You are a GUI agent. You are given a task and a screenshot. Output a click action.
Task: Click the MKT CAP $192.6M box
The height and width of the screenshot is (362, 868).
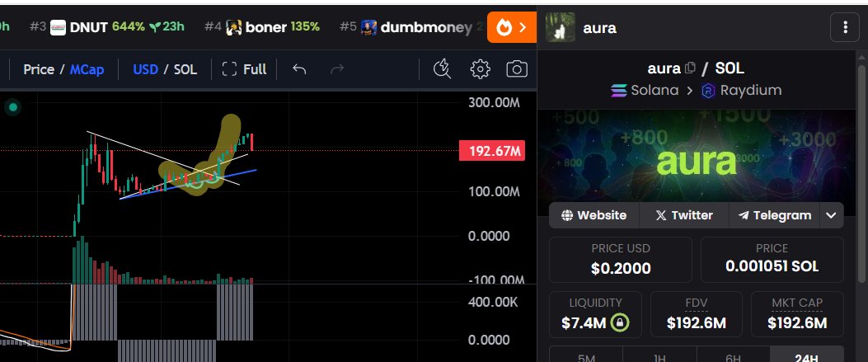[x=797, y=314]
